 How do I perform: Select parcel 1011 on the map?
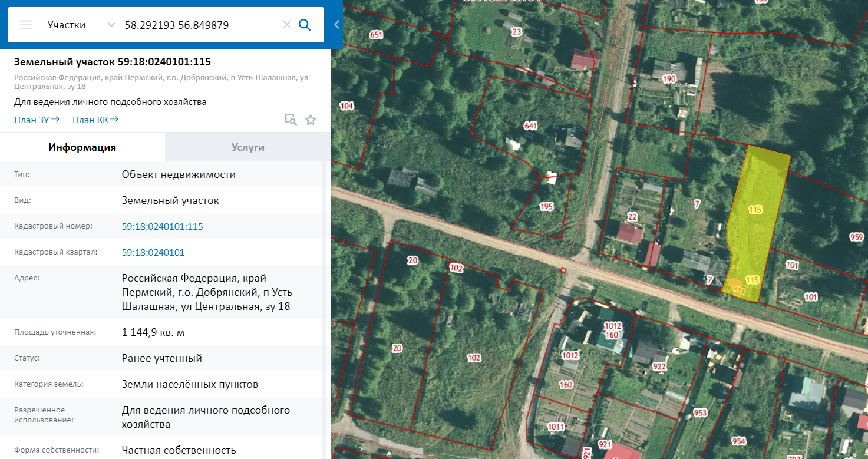tap(555, 427)
